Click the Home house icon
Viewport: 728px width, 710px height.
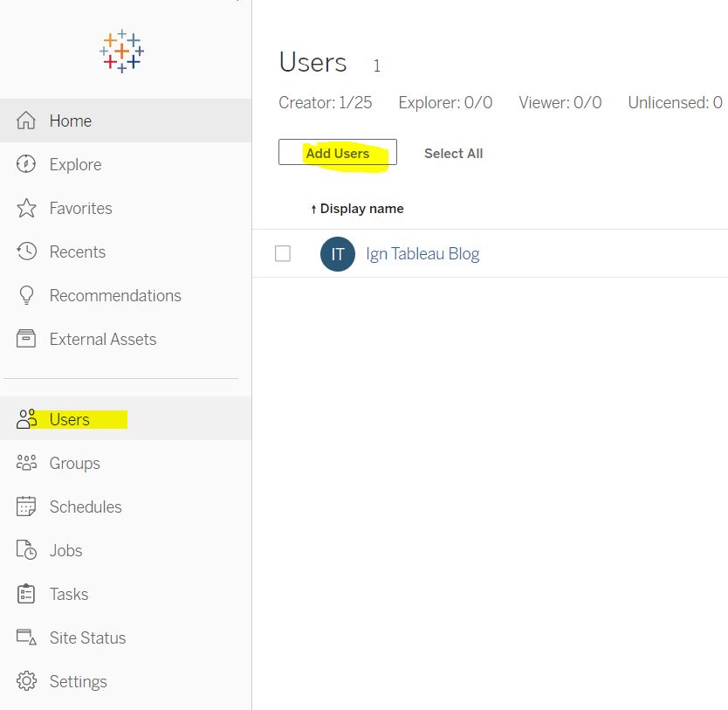(x=27, y=121)
